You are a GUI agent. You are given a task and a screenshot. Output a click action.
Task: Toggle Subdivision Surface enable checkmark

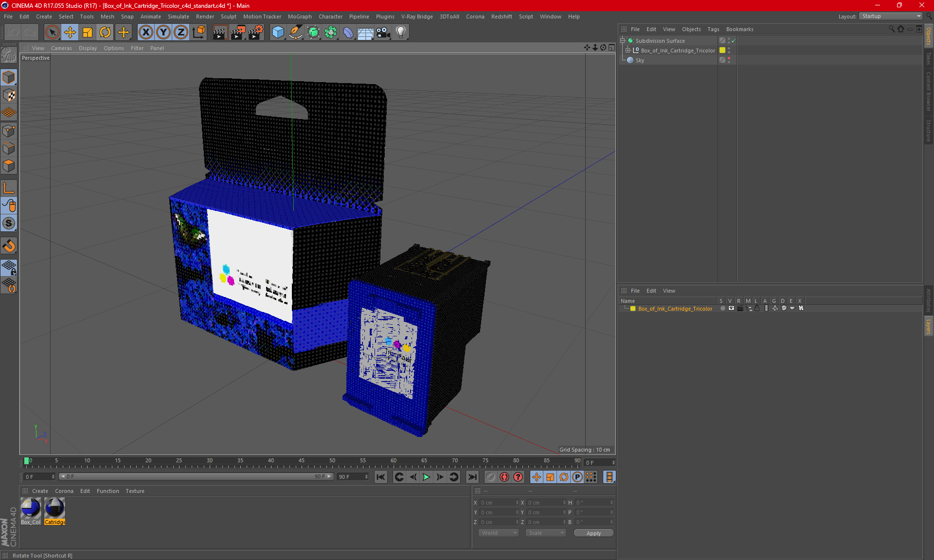coord(733,41)
